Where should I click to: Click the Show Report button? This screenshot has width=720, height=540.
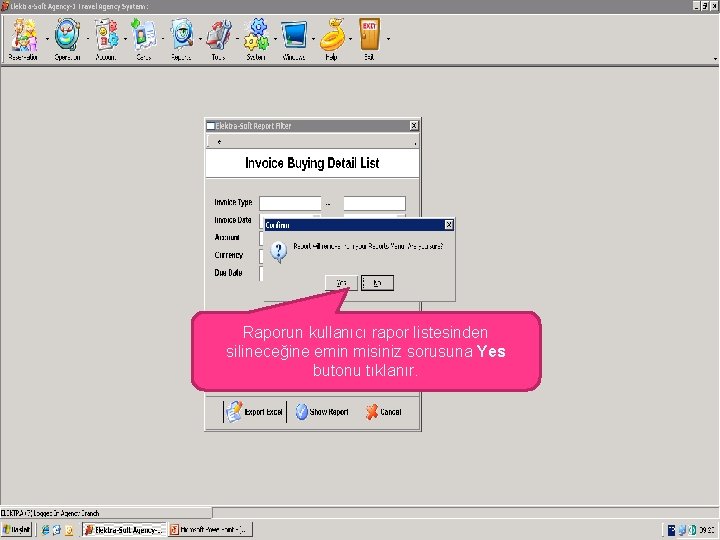[x=322, y=411]
